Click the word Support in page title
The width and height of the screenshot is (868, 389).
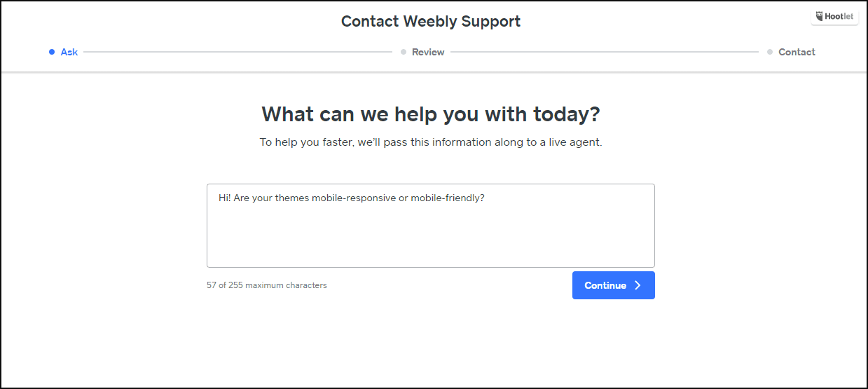click(x=492, y=22)
